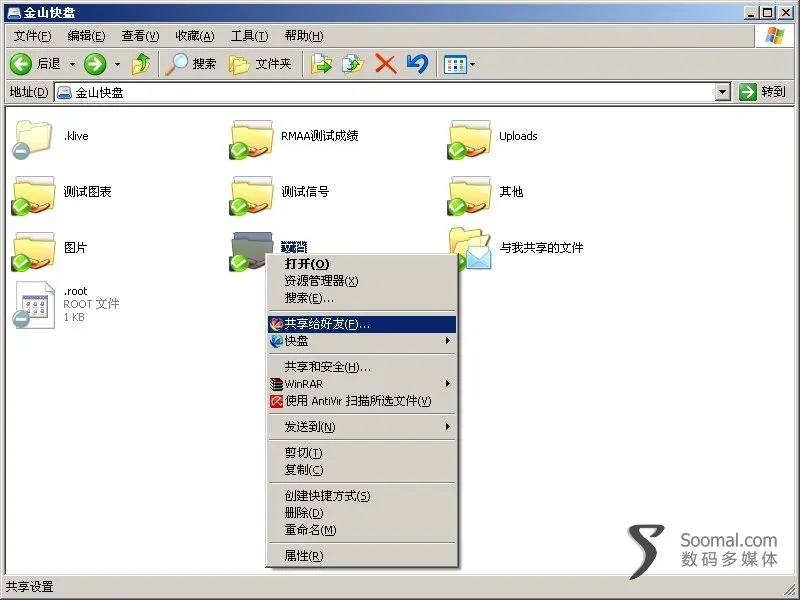Screen dimensions: 800x600
Task: Click the Uploads folder name text
Action: pos(518,136)
